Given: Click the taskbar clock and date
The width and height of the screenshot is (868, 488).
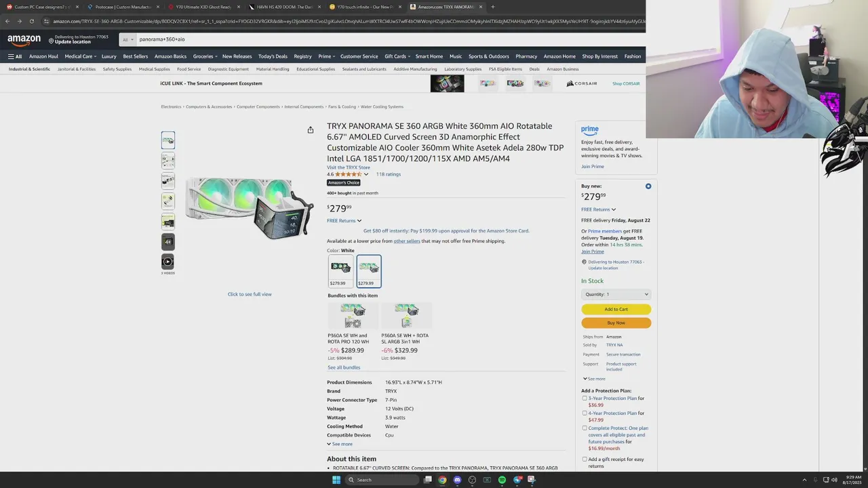Looking at the screenshot, I should click(852, 480).
